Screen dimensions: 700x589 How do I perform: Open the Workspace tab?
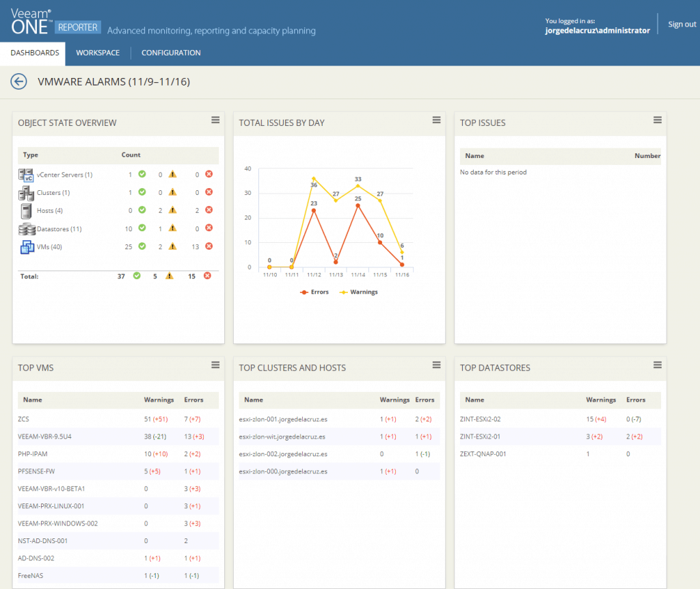point(98,53)
